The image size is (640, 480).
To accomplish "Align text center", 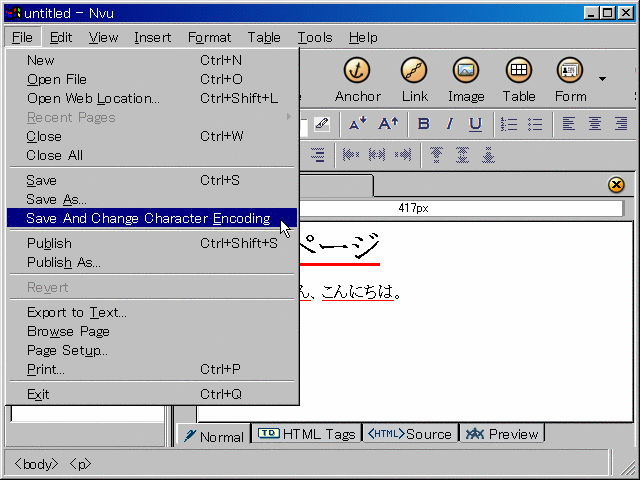I will (x=595, y=123).
